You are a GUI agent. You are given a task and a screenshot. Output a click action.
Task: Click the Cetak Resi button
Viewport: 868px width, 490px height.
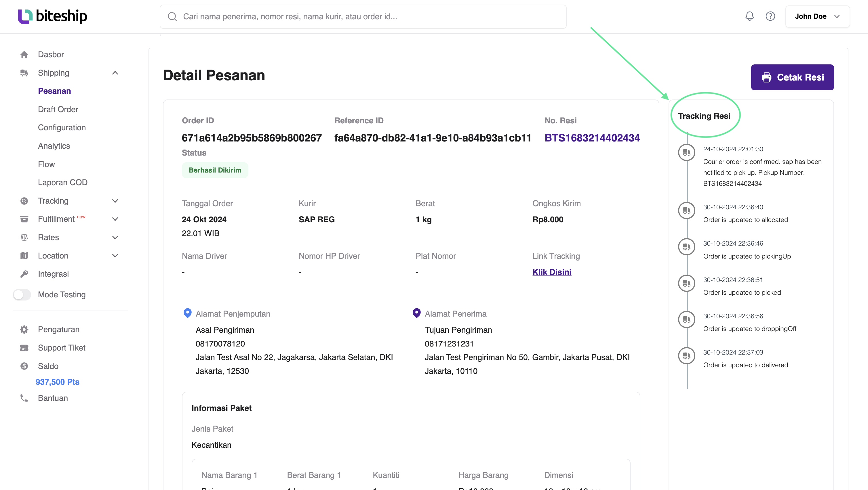click(x=792, y=77)
